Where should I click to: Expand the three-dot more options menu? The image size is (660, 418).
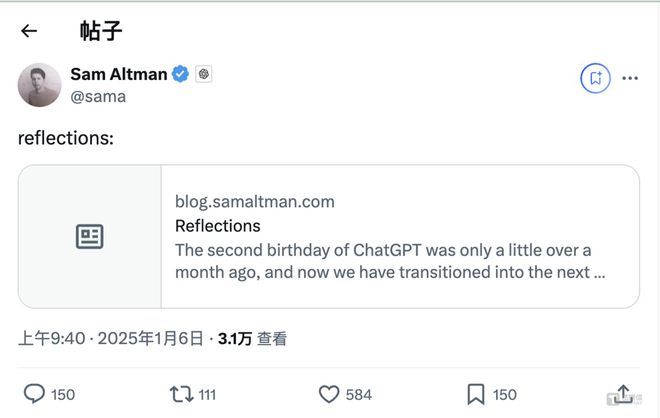click(x=630, y=77)
